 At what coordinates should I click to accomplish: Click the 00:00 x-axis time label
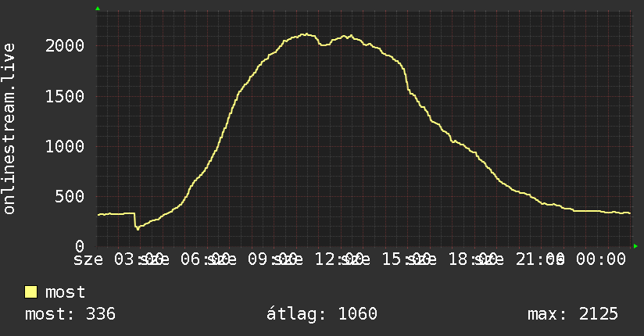(601, 259)
